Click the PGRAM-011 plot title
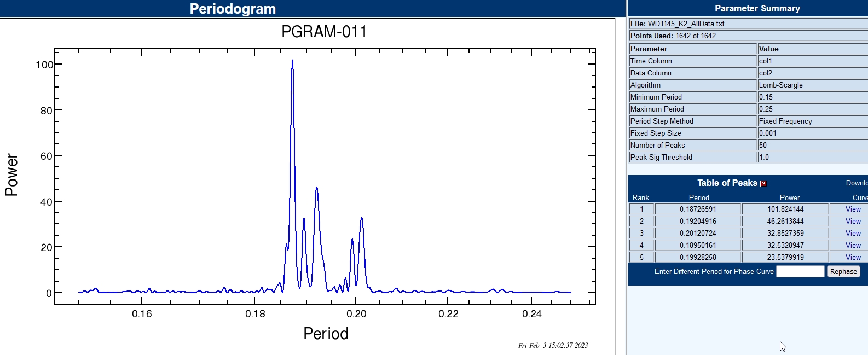This screenshot has width=868, height=355. tap(324, 32)
